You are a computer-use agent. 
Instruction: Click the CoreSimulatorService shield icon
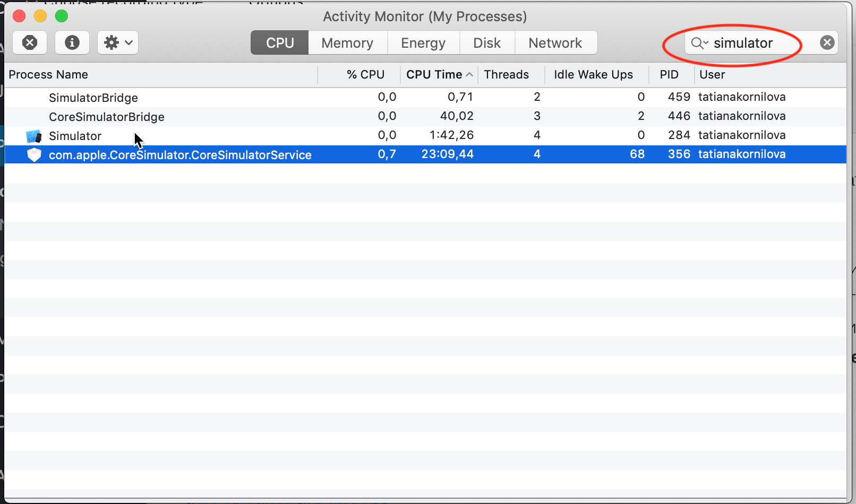pos(34,155)
